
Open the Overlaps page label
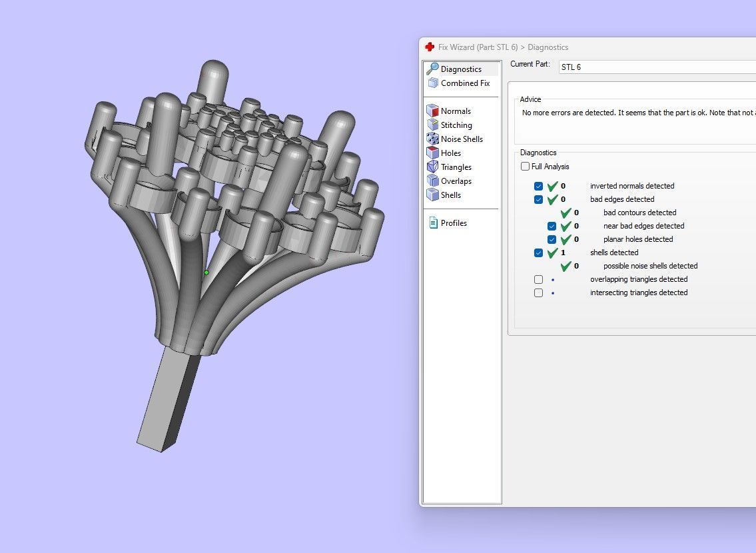(x=456, y=181)
